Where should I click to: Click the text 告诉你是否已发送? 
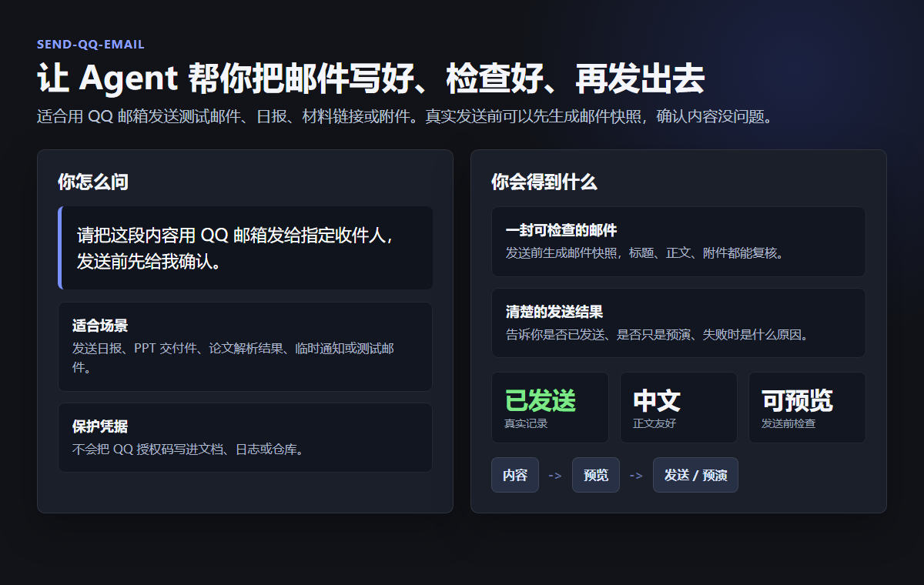pyautogui.click(x=659, y=335)
